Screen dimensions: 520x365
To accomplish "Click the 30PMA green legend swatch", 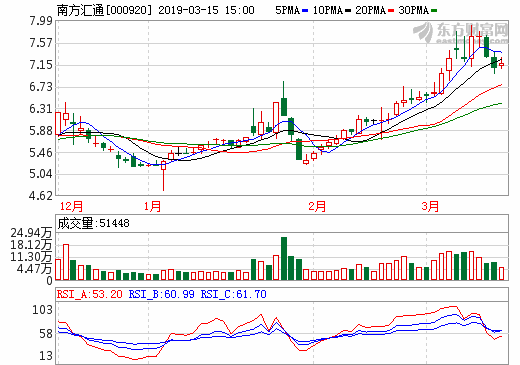I will tap(434, 11).
